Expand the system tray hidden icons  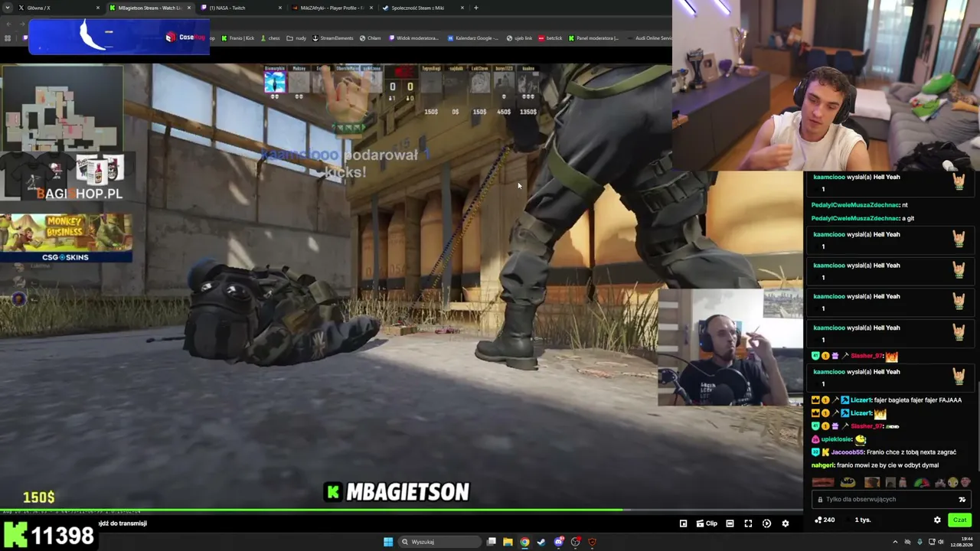click(x=895, y=542)
